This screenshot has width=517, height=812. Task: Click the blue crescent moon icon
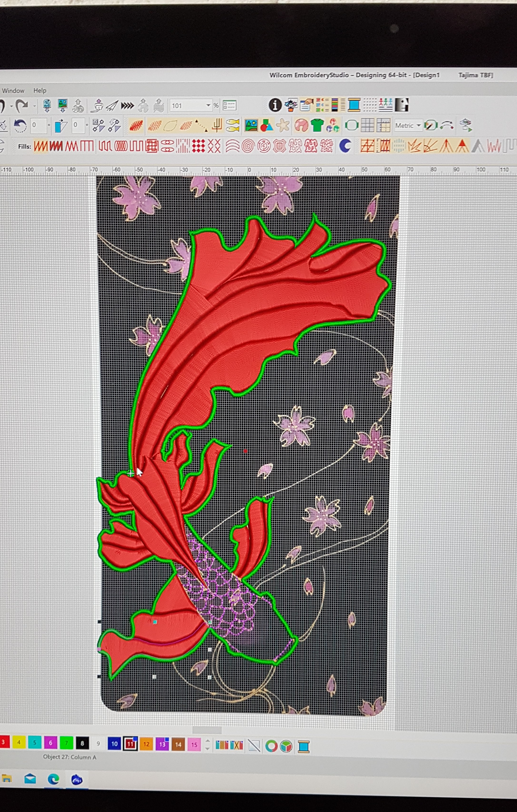[x=345, y=146]
